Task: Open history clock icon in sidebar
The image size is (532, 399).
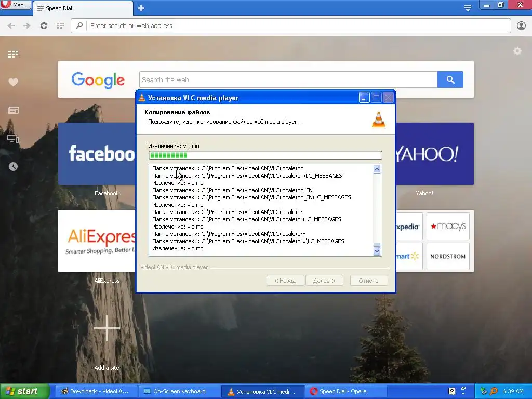Action: click(13, 166)
